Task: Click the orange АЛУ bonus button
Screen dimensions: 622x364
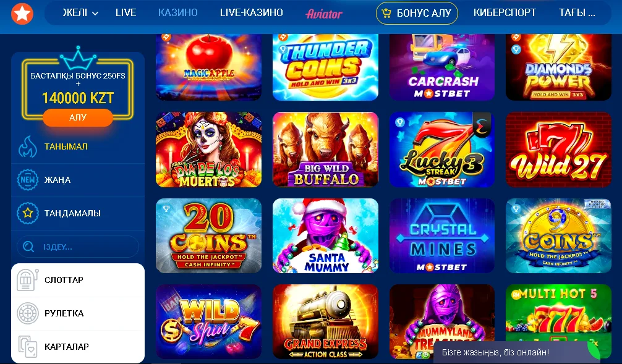Action: (x=78, y=117)
